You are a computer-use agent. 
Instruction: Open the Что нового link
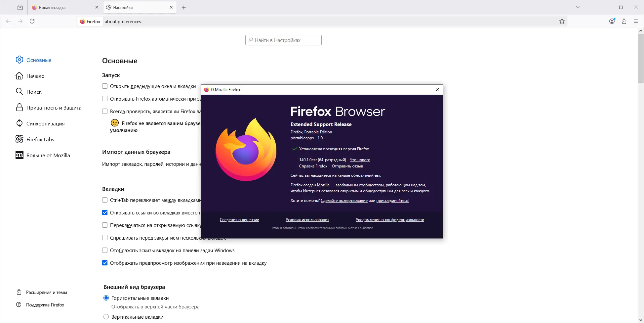coord(360,160)
